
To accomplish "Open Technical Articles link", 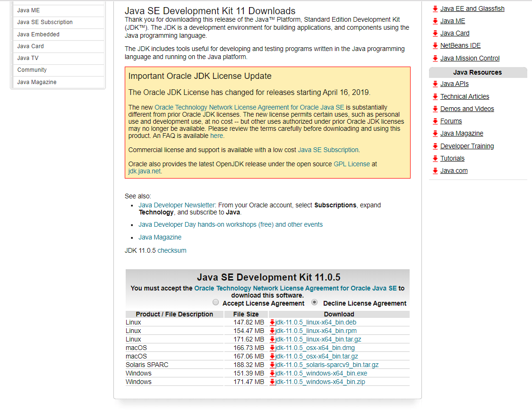I will point(465,97).
